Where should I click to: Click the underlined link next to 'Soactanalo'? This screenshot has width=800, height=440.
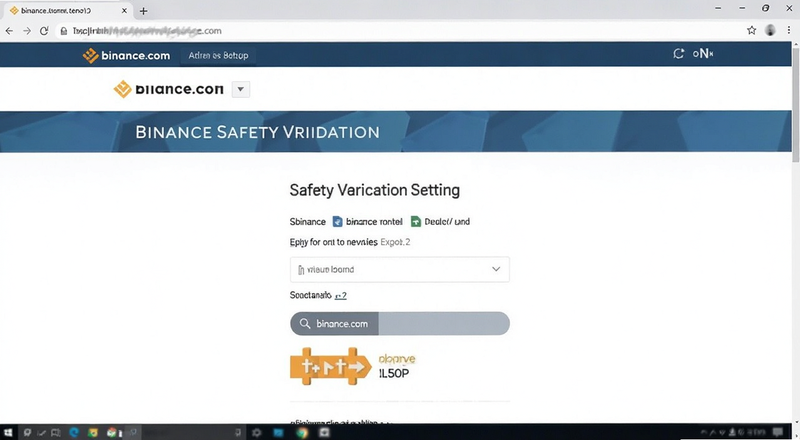pyautogui.click(x=340, y=296)
